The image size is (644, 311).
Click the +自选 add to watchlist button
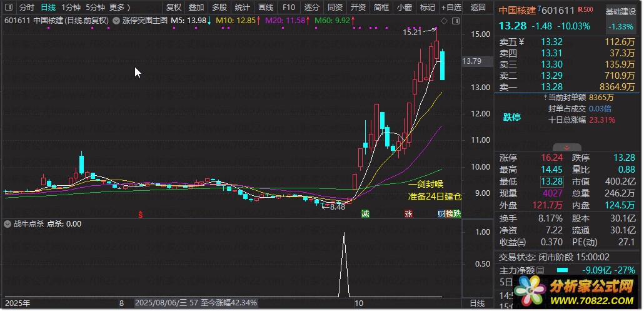point(451,8)
